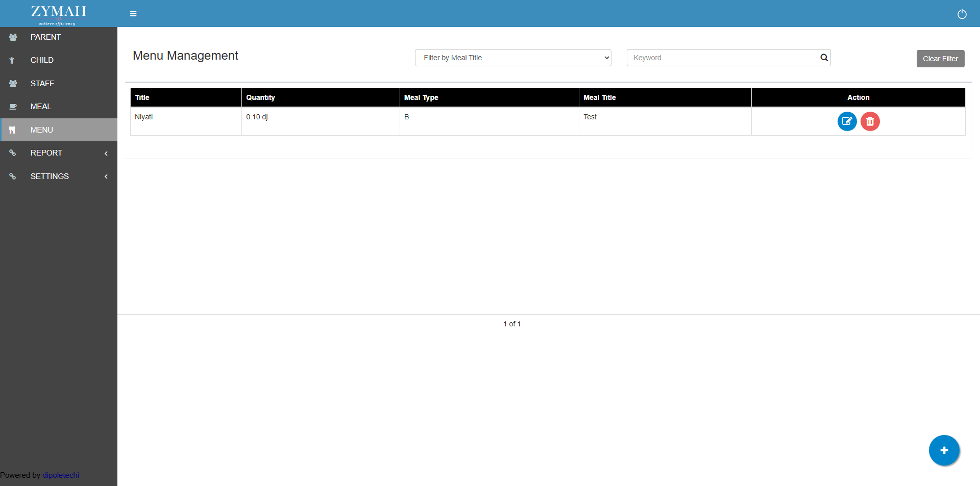Focus the Keyword search field
980x486 pixels.
pyautogui.click(x=722, y=58)
